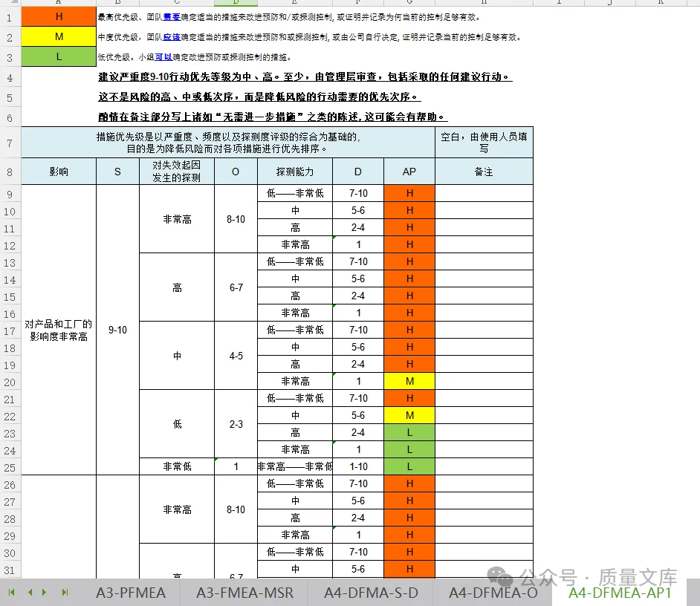Select the yellow M legend cell in row 2
This screenshot has height=606, width=700.
point(59,36)
